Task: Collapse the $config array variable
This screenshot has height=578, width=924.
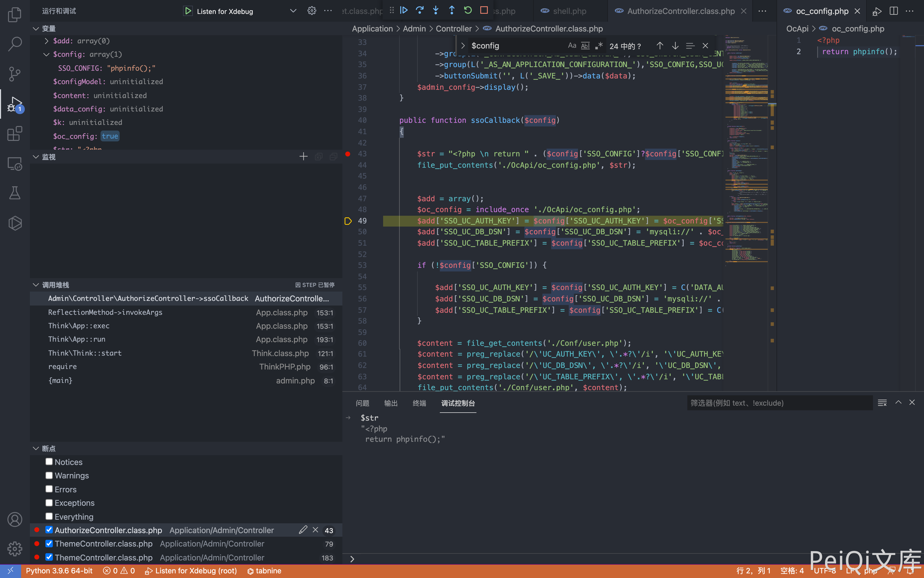Action: click(46, 54)
